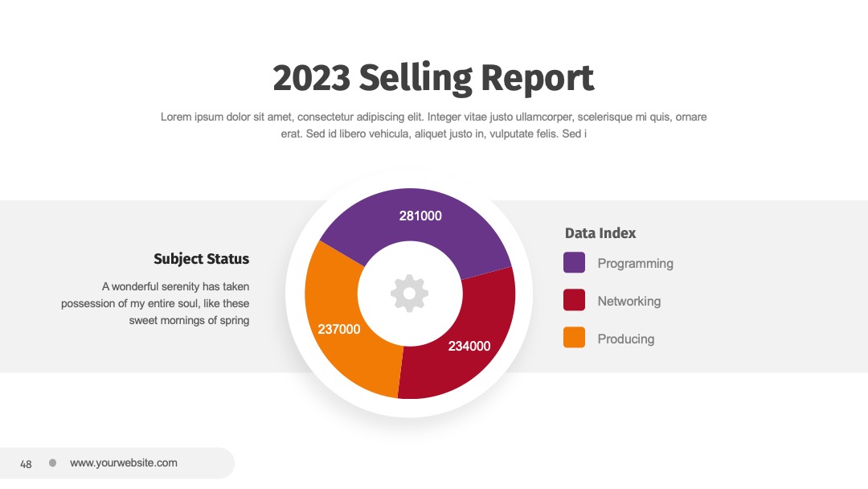Select the Lorem ipsum subtitle paragraph

coord(433,125)
